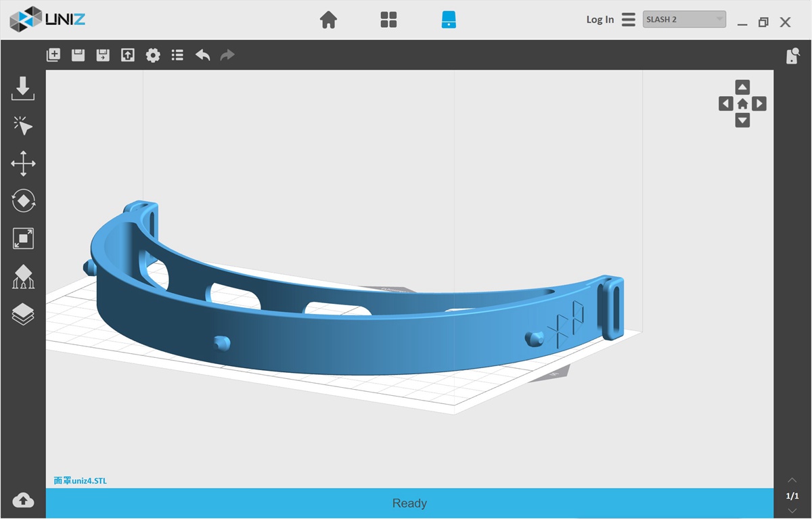Undo the last action
This screenshot has width=812, height=519.
point(202,55)
